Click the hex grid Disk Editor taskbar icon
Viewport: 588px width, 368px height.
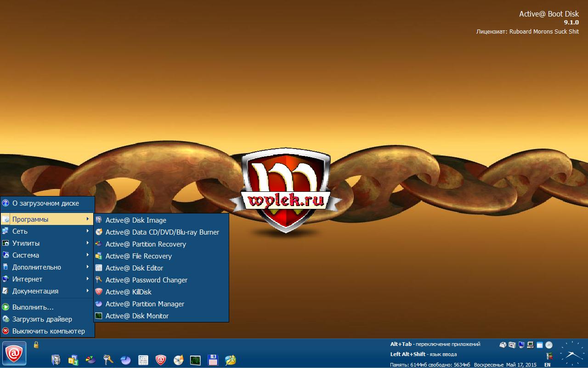pyautogui.click(x=143, y=360)
